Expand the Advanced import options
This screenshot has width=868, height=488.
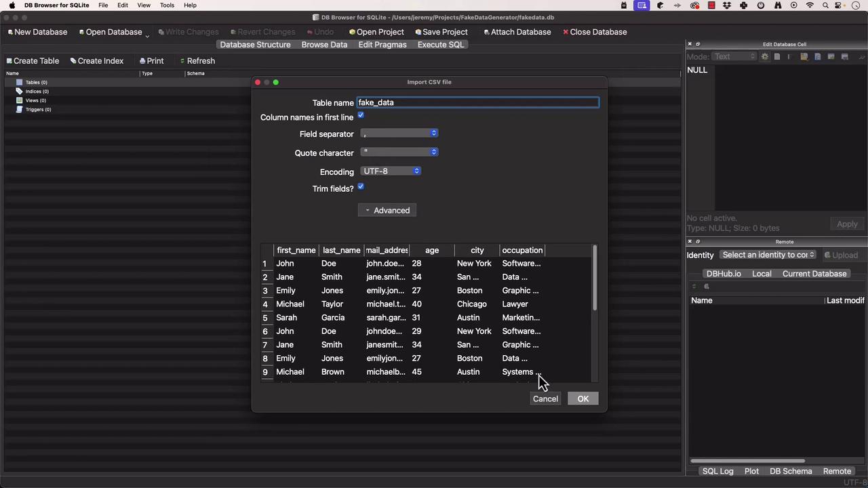click(387, 210)
